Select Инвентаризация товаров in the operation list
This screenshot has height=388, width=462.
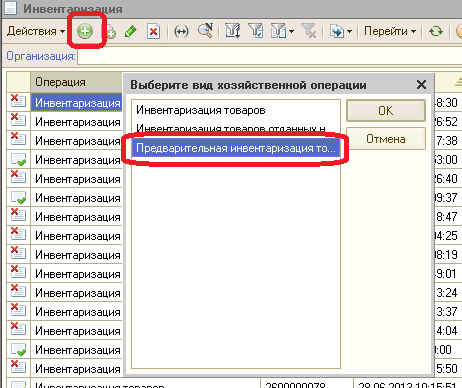236,110
